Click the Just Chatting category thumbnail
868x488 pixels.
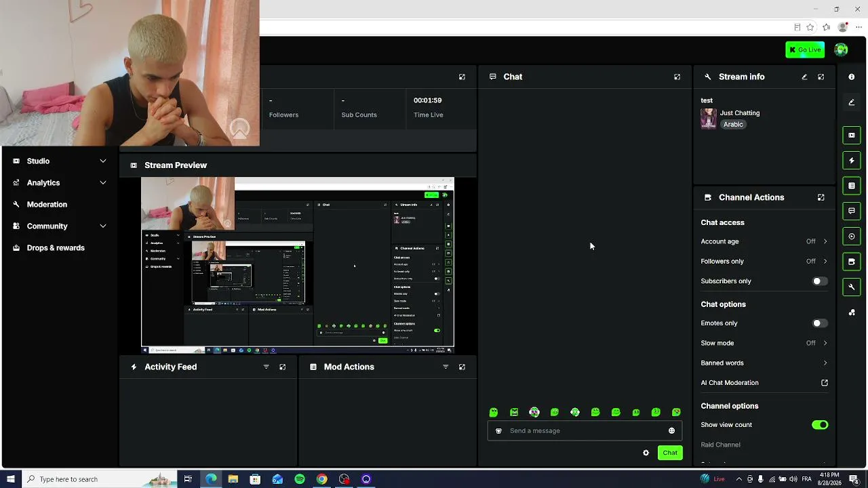709,119
